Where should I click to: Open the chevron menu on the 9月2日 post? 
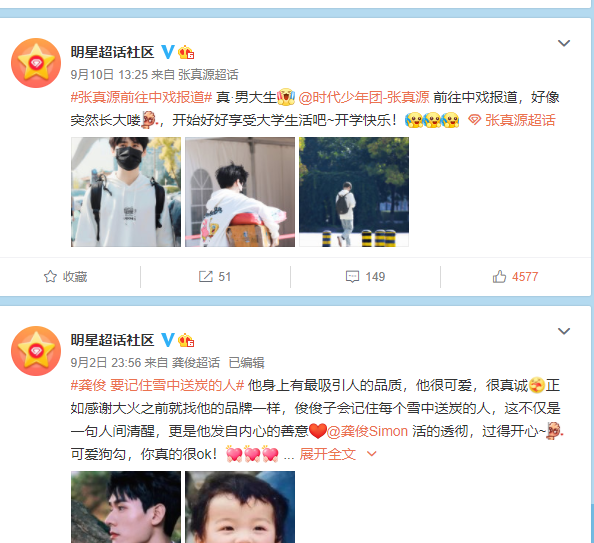click(564, 331)
